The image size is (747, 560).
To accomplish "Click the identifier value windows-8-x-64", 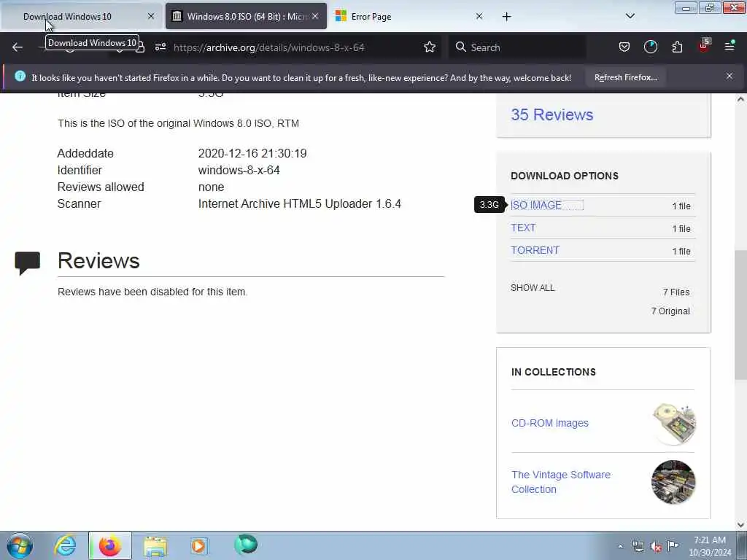I will click(x=239, y=170).
